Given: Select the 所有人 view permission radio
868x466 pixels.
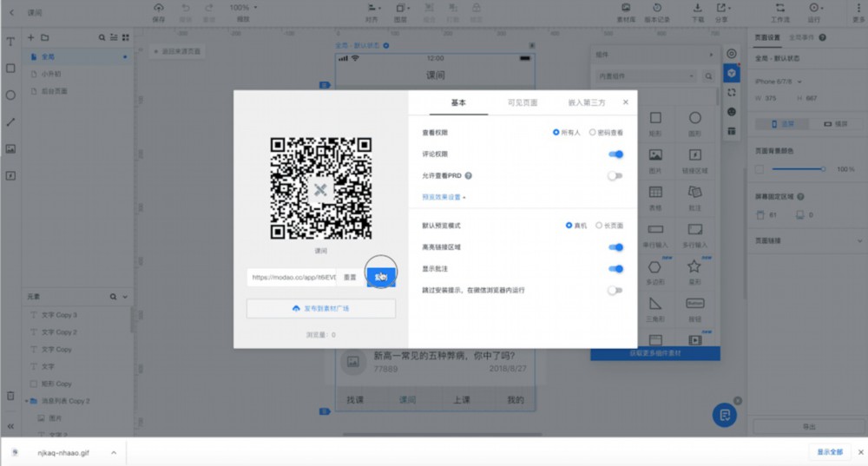Looking at the screenshot, I should pos(556,132).
